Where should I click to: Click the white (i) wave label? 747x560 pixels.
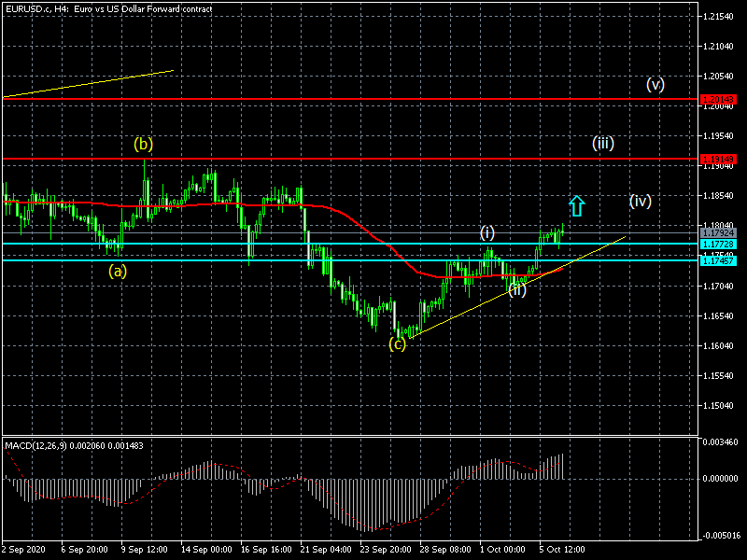point(487,231)
